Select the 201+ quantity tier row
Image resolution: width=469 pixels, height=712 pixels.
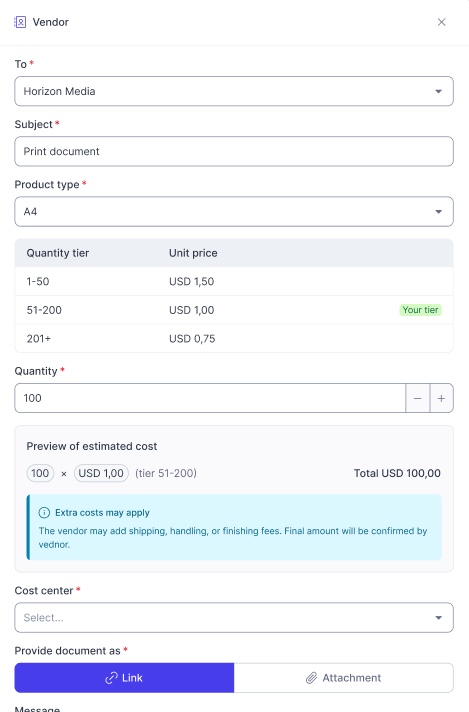(x=234, y=339)
